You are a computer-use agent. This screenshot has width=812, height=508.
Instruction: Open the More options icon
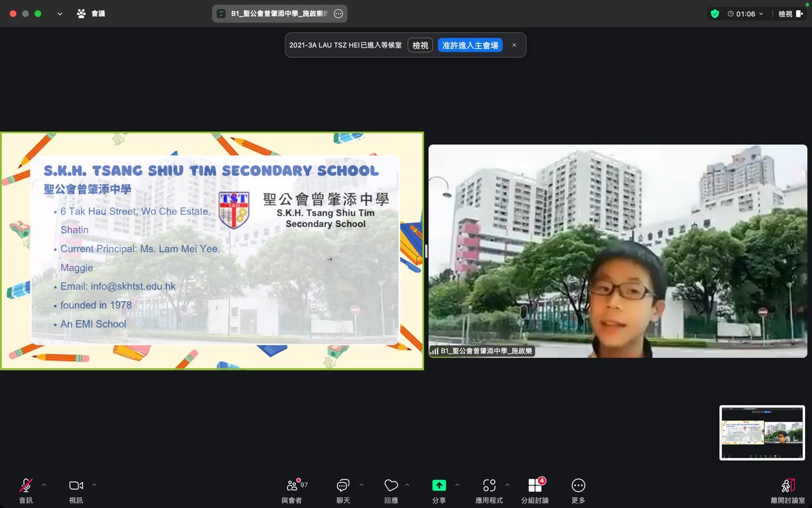click(x=579, y=486)
